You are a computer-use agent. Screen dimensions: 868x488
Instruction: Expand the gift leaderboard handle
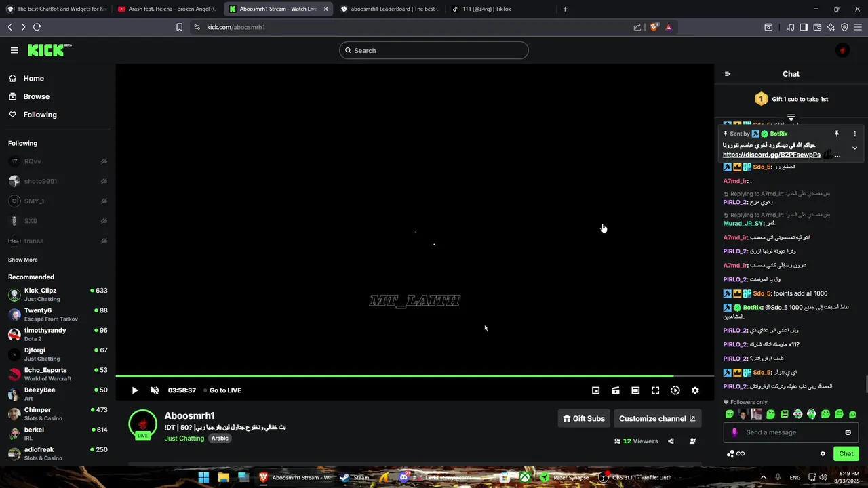pos(791,118)
